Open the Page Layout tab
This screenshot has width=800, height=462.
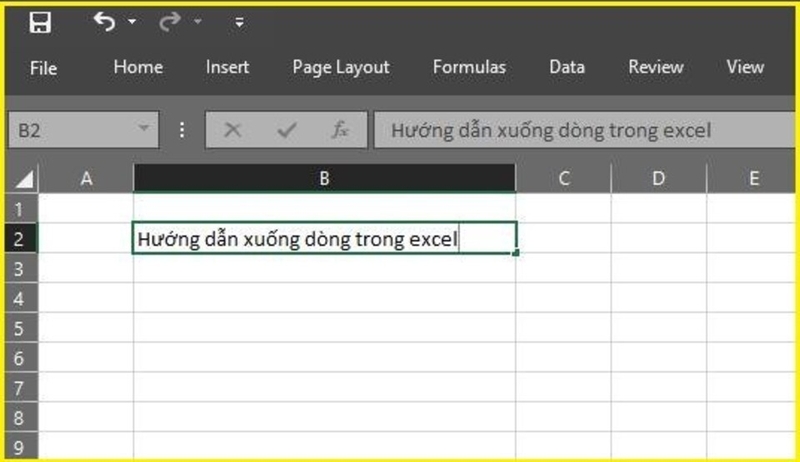341,67
